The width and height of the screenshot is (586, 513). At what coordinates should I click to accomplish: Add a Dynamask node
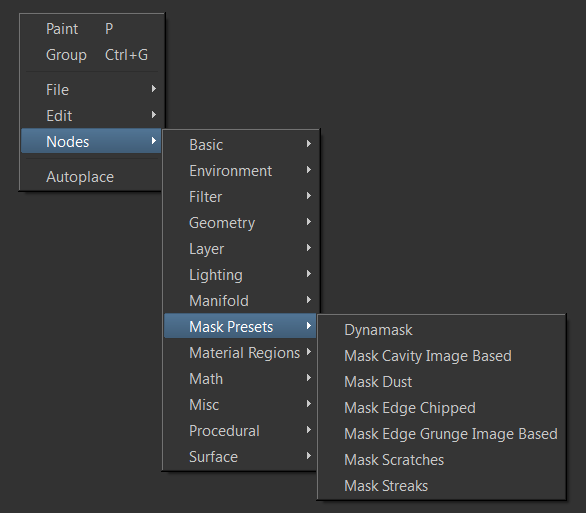[x=442, y=330]
